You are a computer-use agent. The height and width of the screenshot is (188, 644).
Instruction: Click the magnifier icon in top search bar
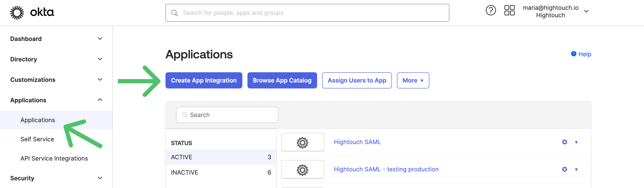point(174,13)
